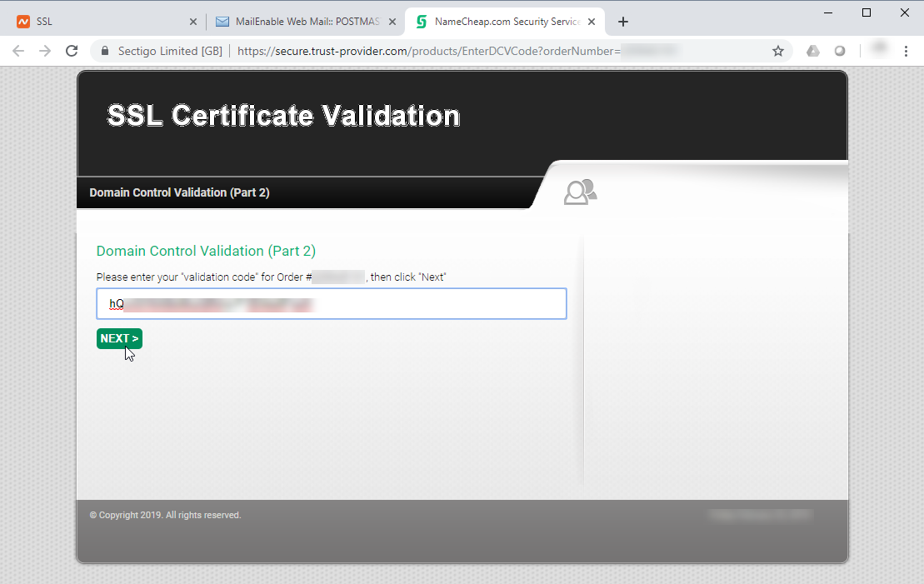This screenshot has width=924, height=584.
Task: Click the Sectigo Limited [GB] certificate label
Action: [x=170, y=52]
